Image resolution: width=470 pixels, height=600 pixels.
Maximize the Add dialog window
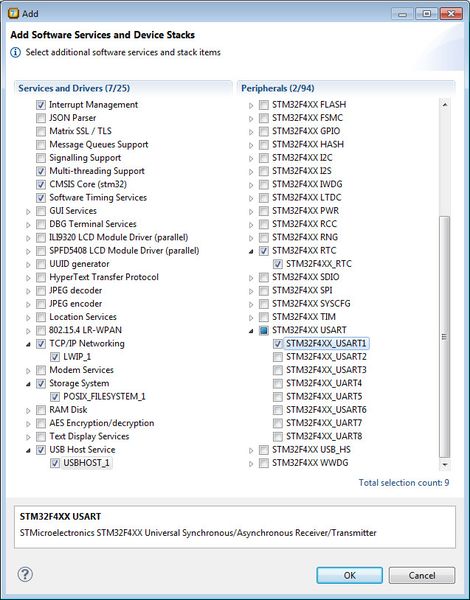tap(426, 14)
